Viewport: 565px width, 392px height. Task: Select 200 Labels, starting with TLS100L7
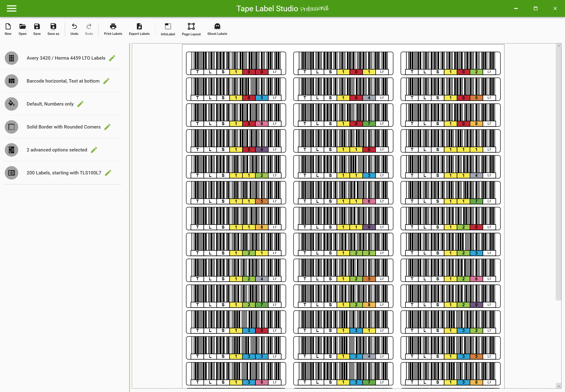click(x=64, y=173)
